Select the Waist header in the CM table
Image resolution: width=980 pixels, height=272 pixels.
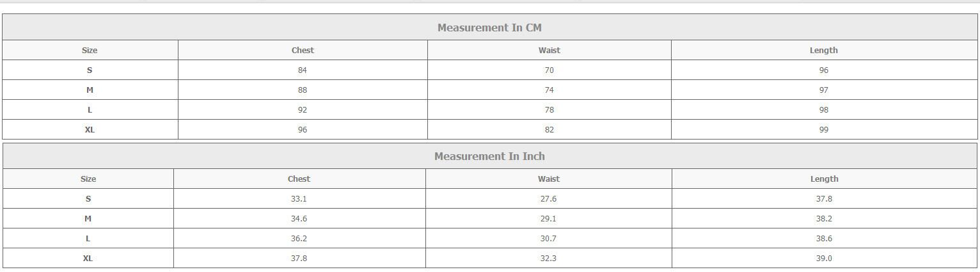pos(549,50)
